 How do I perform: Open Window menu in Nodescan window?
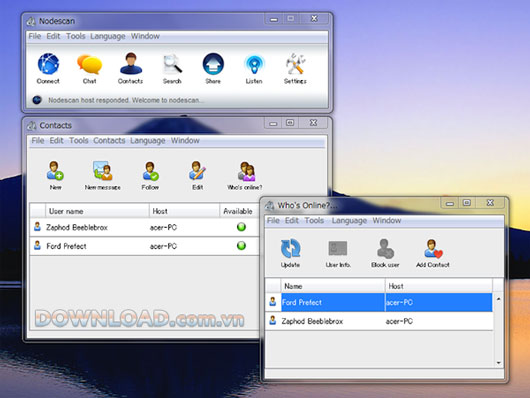coord(145,36)
